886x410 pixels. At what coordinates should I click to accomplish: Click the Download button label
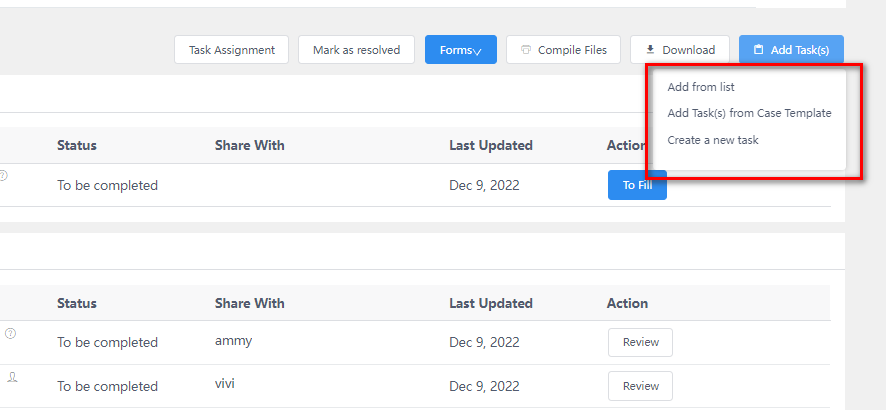pyautogui.click(x=688, y=50)
